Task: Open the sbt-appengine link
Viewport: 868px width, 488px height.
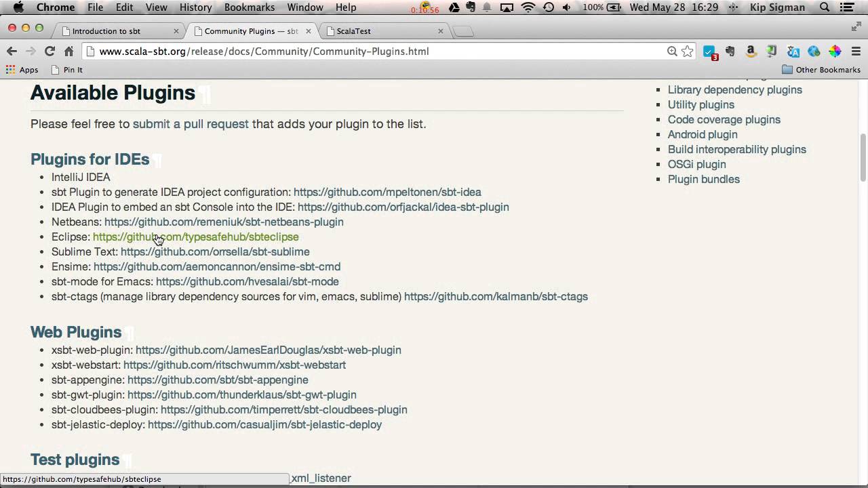Action: pos(218,380)
